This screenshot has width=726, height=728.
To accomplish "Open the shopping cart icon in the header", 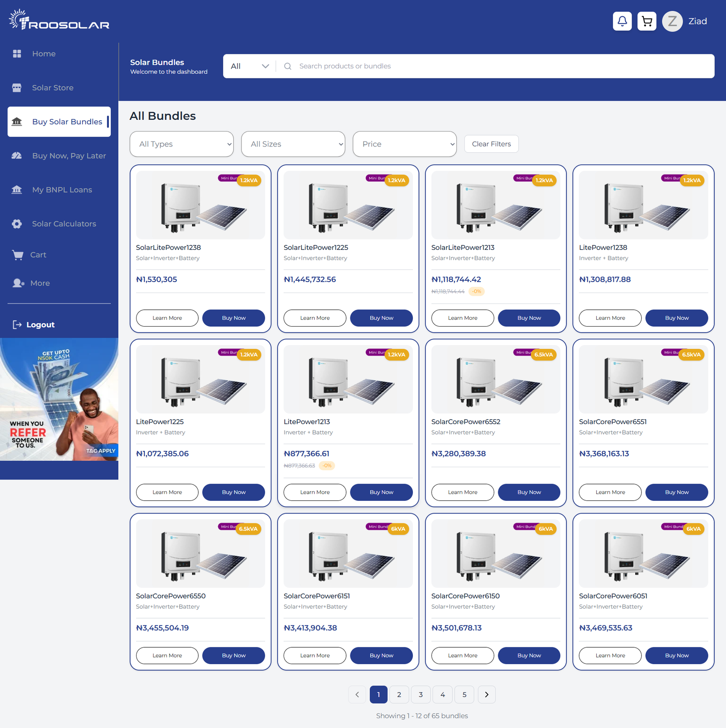I will pyautogui.click(x=647, y=21).
